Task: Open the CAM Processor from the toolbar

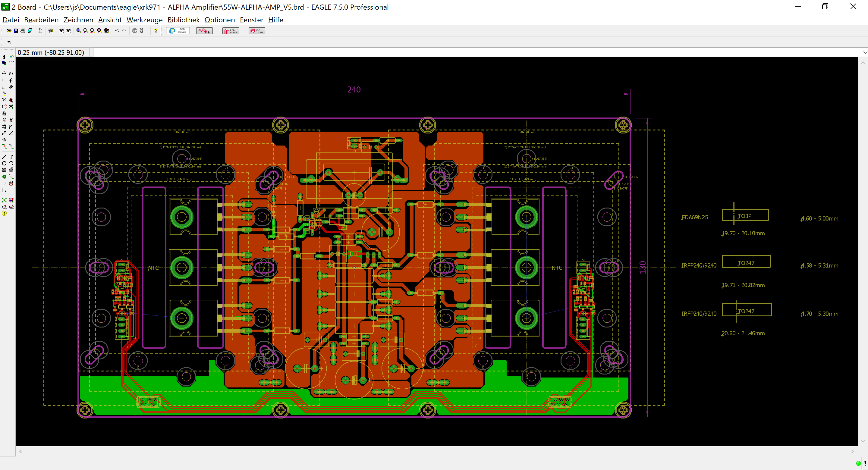Action: click(x=30, y=31)
